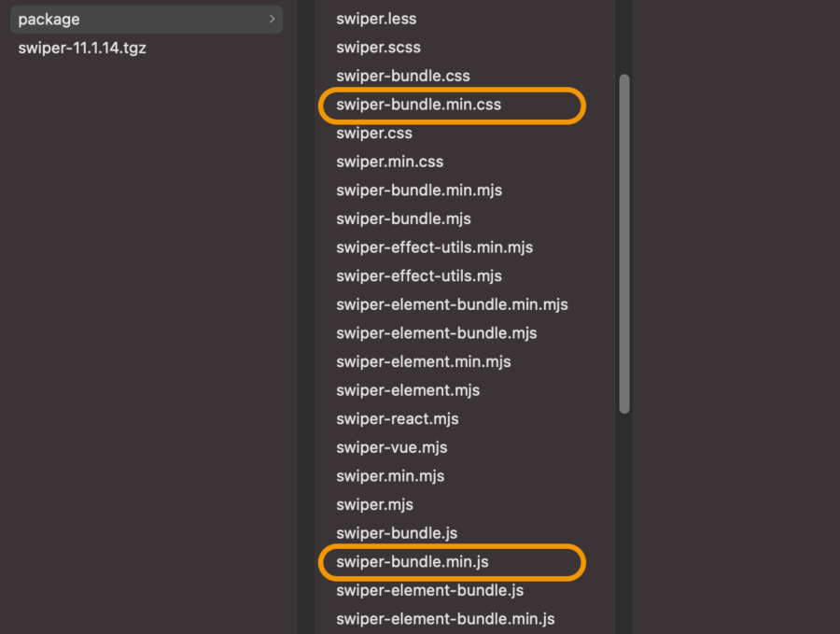Screen dimensions: 840x634
Task: Select swiper-11.1.14.tgz archive file
Action: (x=82, y=49)
